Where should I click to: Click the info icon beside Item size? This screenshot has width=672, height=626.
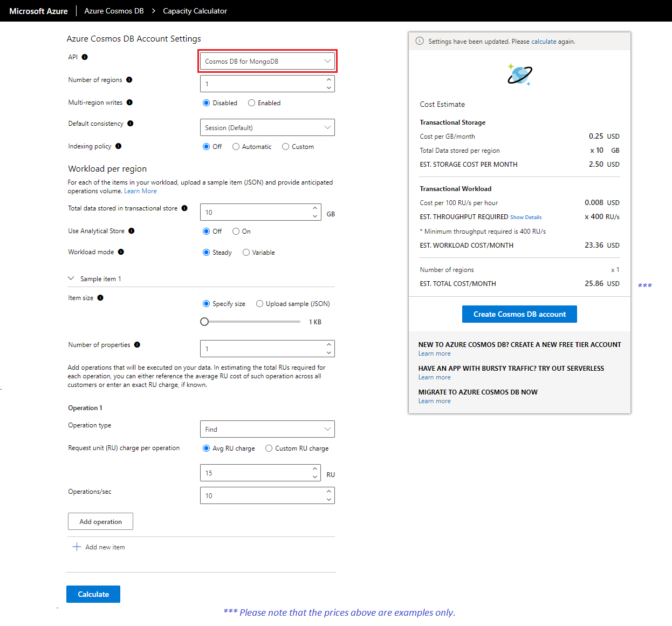pos(99,297)
